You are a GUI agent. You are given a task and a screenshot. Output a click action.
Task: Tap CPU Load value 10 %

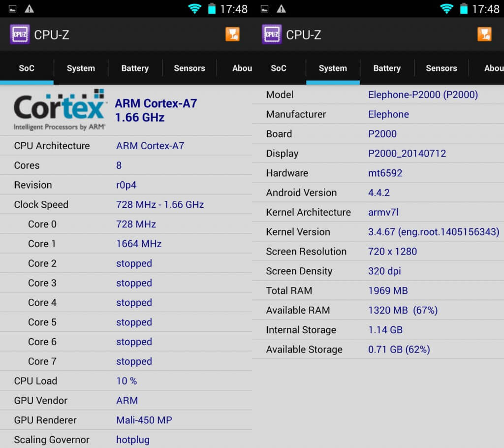126,381
